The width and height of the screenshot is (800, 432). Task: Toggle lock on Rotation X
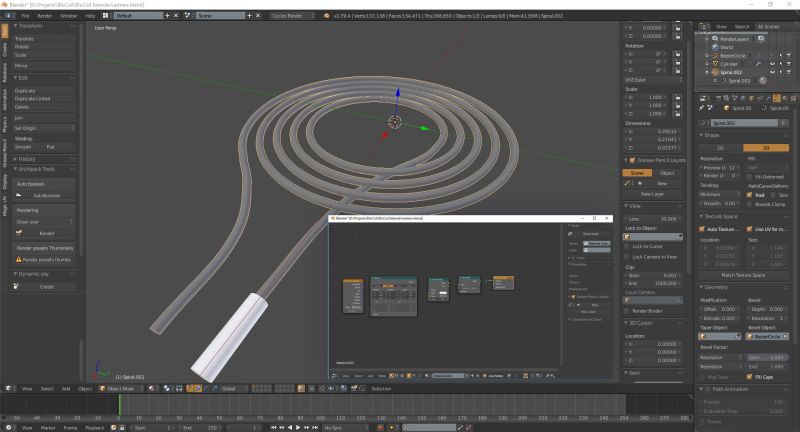[x=678, y=54]
